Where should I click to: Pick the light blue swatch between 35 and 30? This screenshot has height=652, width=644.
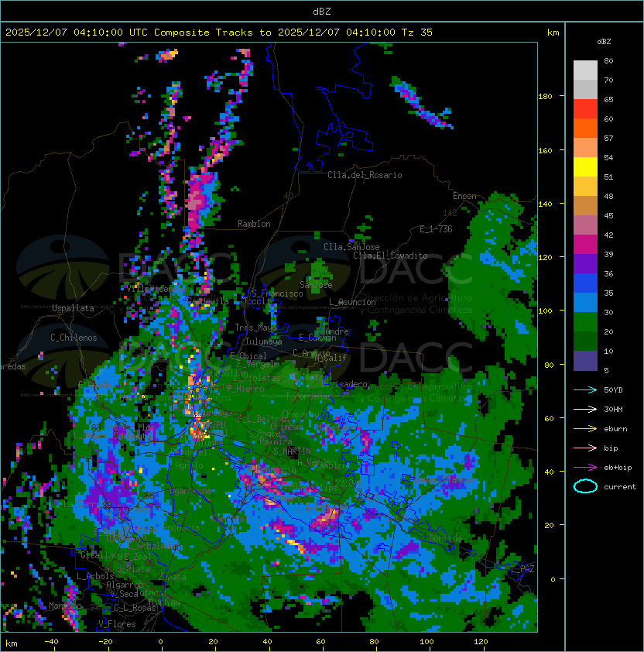pyautogui.click(x=585, y=303)
